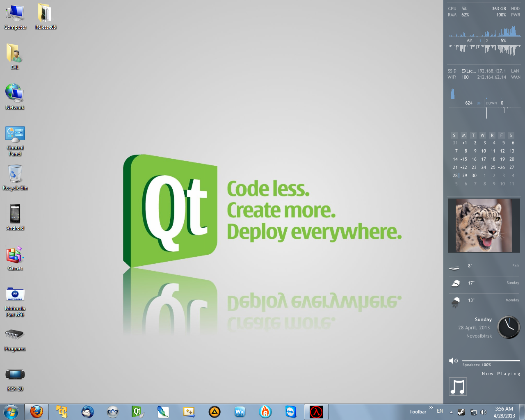Click the wind icon beside 8° weather
Viewport: 525px width, 420px height.
point(454,268)
